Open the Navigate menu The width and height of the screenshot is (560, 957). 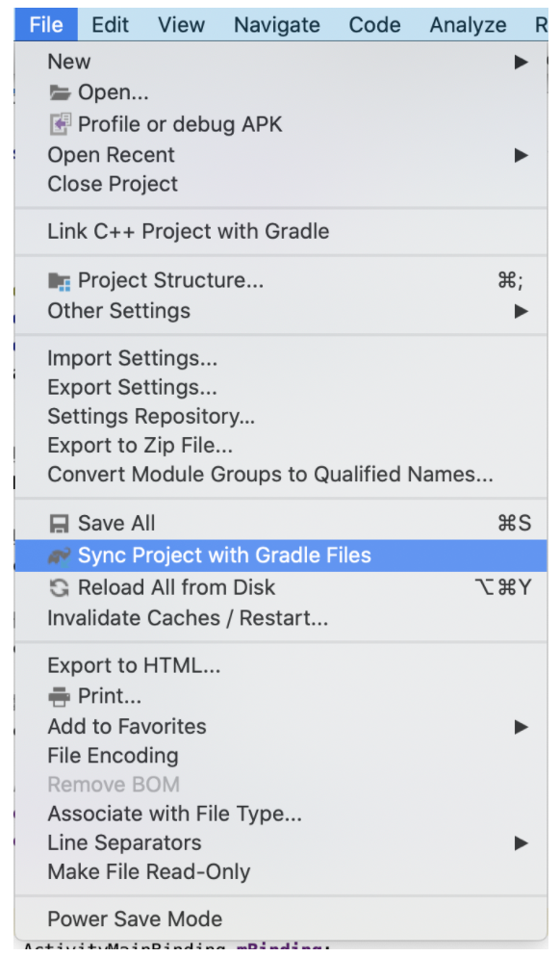click(277, 25)
